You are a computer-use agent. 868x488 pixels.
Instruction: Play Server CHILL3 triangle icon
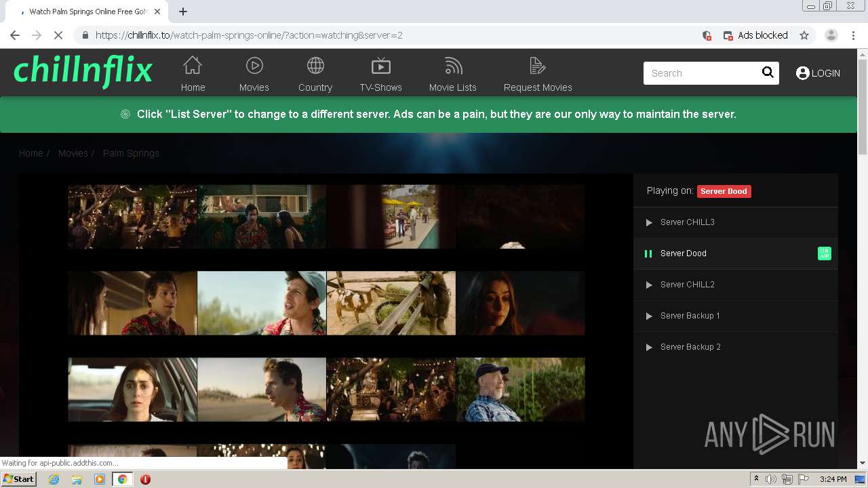point(649,222)
